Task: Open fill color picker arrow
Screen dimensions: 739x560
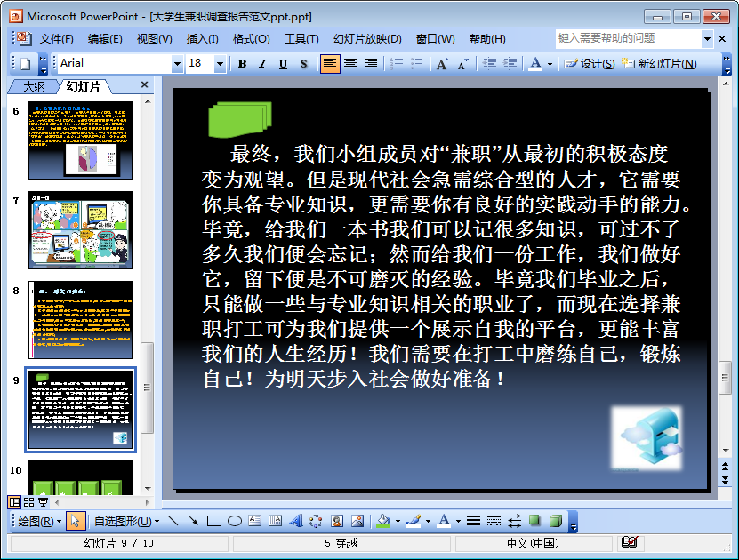Action: pos(397,521)
